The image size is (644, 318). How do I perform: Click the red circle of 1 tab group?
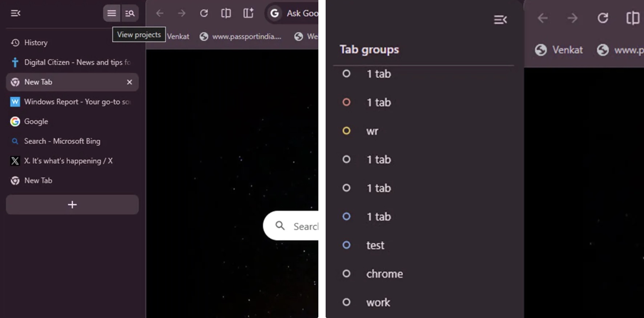tap(346, 102)
